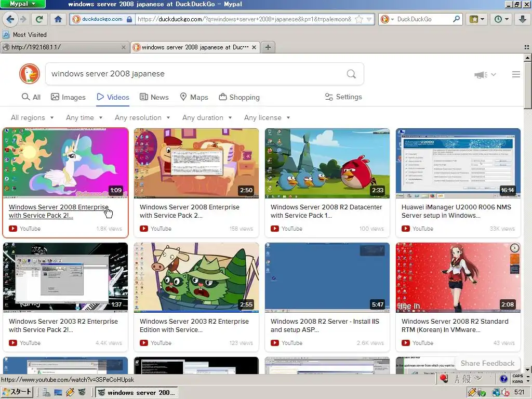
Task: Click in the DuckDuckGo search query field
Action: 197,74
